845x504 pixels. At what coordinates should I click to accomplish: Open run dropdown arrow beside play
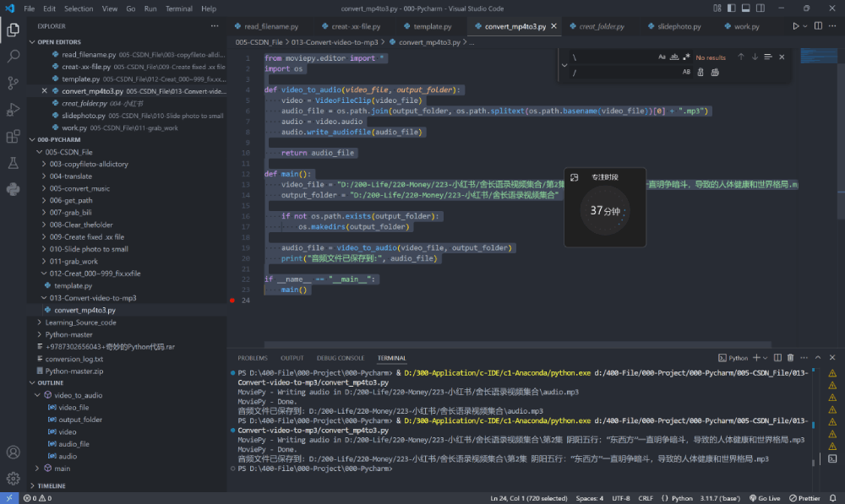point(805,26)
